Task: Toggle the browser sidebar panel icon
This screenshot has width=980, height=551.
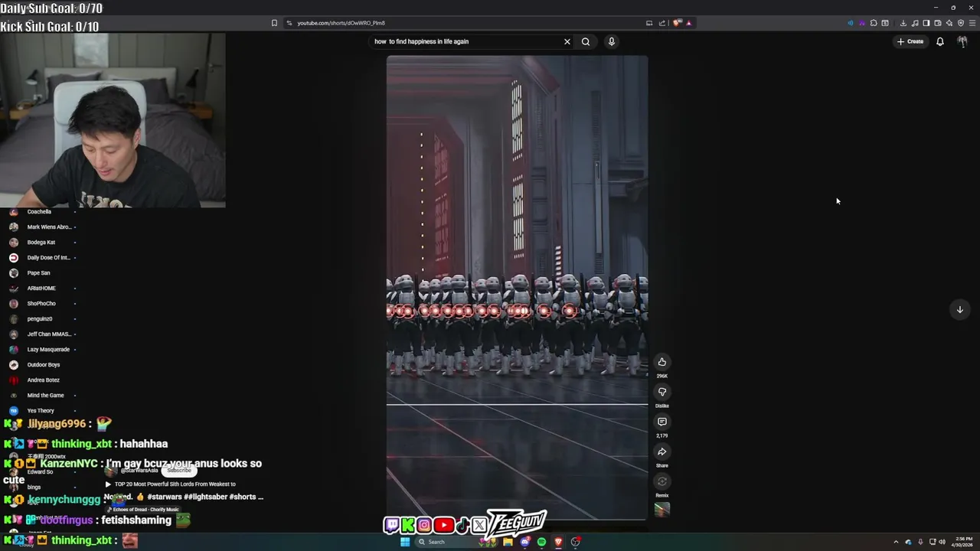Action: coord(926,23)
